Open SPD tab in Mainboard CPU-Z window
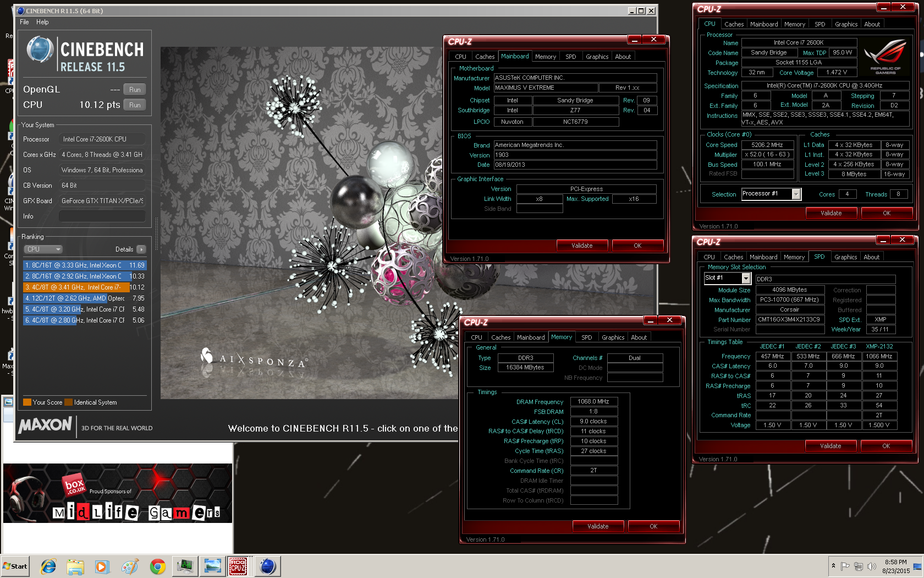 point(571,57)
